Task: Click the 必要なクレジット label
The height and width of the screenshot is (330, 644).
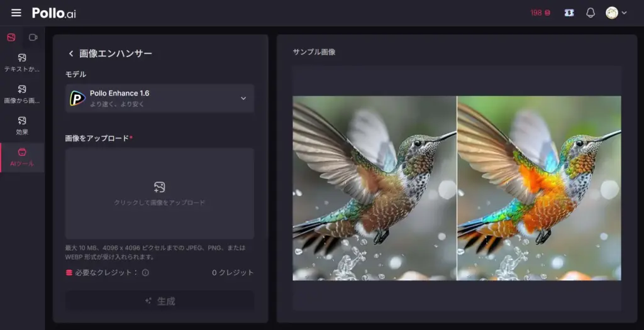Action: click(x=106, y=273)
